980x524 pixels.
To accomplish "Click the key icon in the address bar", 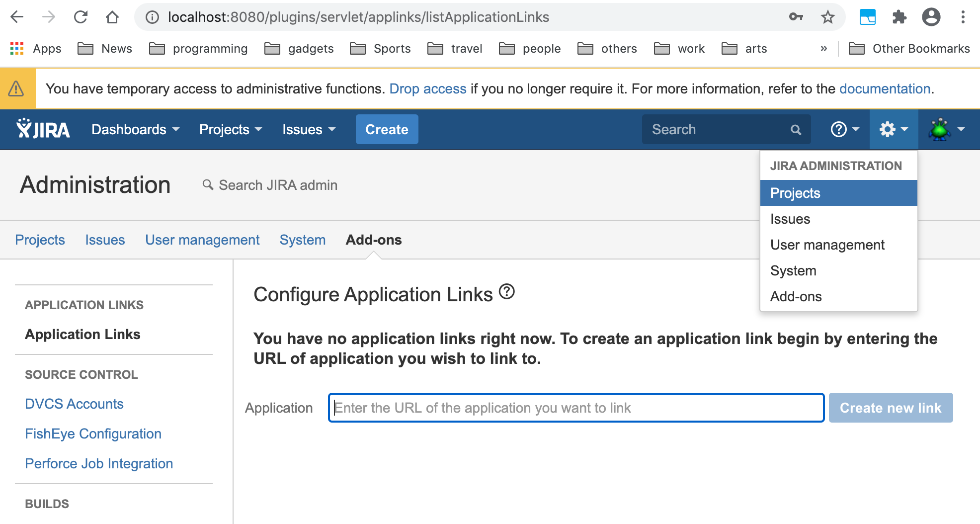I will click(x=796, y=16).
